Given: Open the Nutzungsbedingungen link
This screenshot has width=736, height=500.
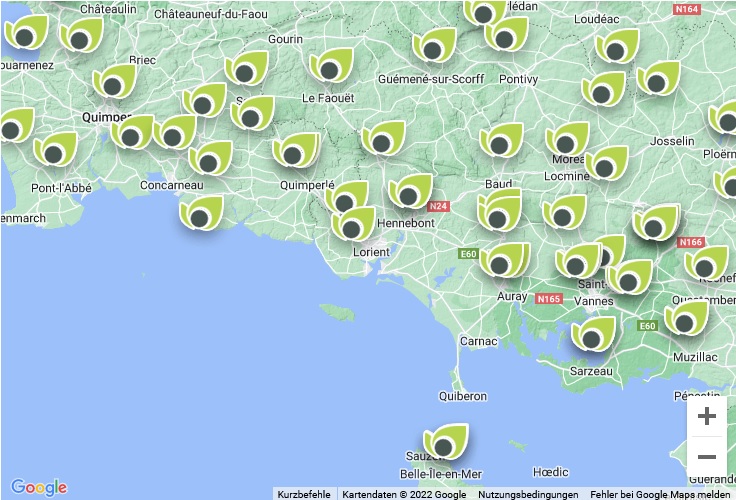Looking at the screenshot, I should point(528,494).
